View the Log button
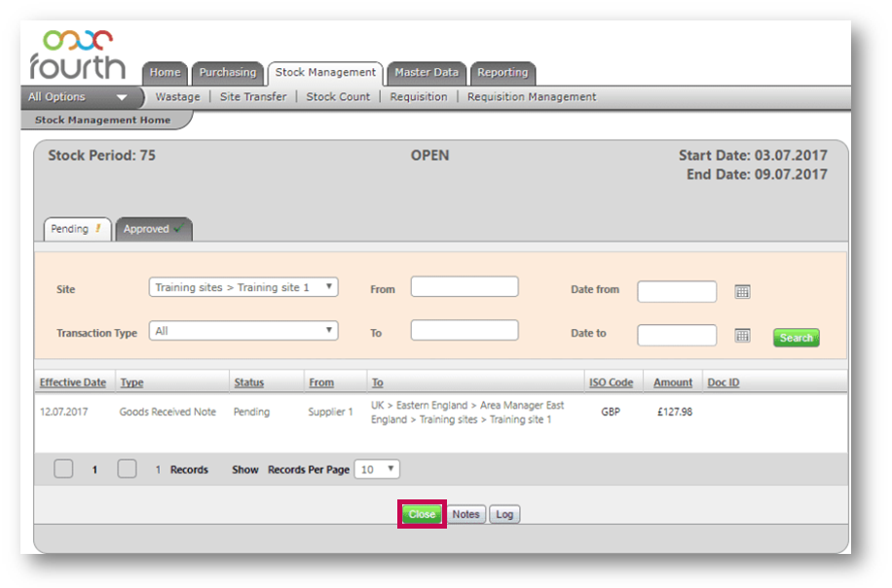Screen dimensions: 892x588 (503, 514)
